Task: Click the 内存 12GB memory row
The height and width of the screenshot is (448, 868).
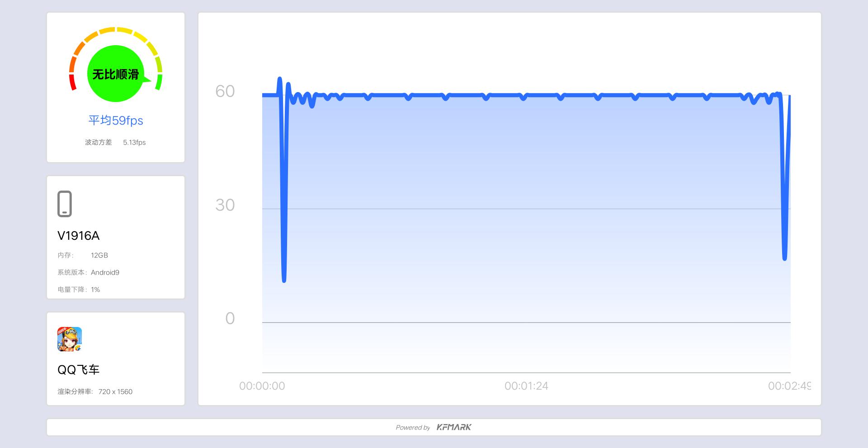Action: [x=83, y=255]
